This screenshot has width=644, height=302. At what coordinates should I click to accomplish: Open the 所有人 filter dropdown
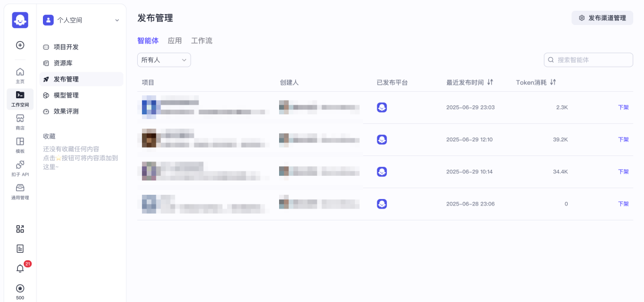point(164,60)
